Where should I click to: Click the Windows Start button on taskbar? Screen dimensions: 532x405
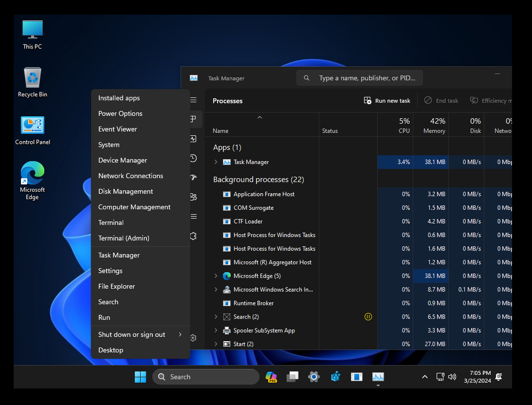click(140, 377)
